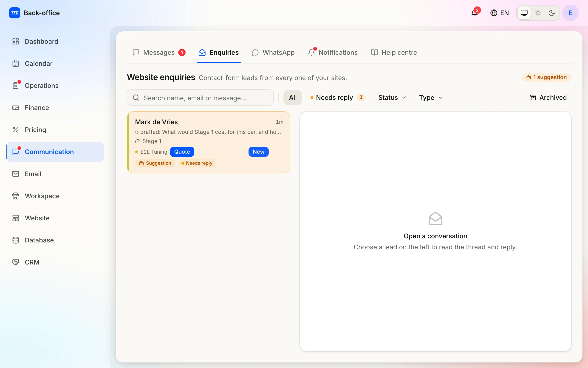Viewport: 588px width, 368px height.
Task: Open Mark de Vries enquiry card
Action: coord(209,142)
